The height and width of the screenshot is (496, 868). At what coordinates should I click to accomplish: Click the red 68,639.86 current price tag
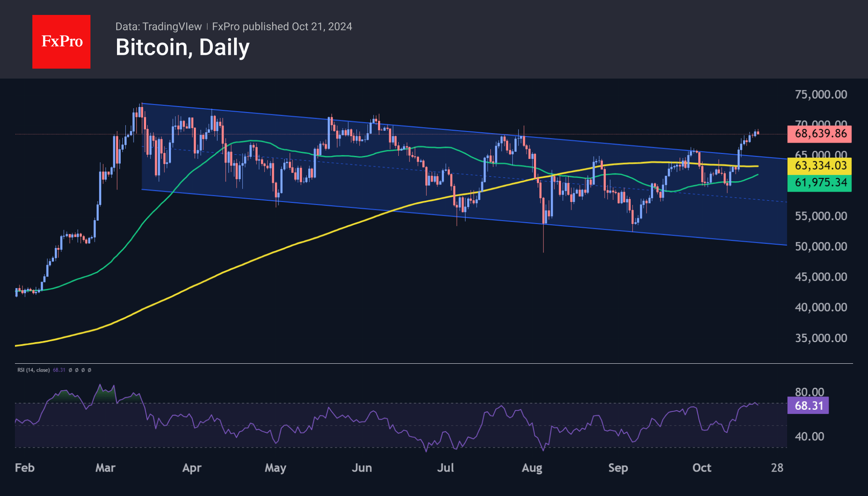point(819,134)
